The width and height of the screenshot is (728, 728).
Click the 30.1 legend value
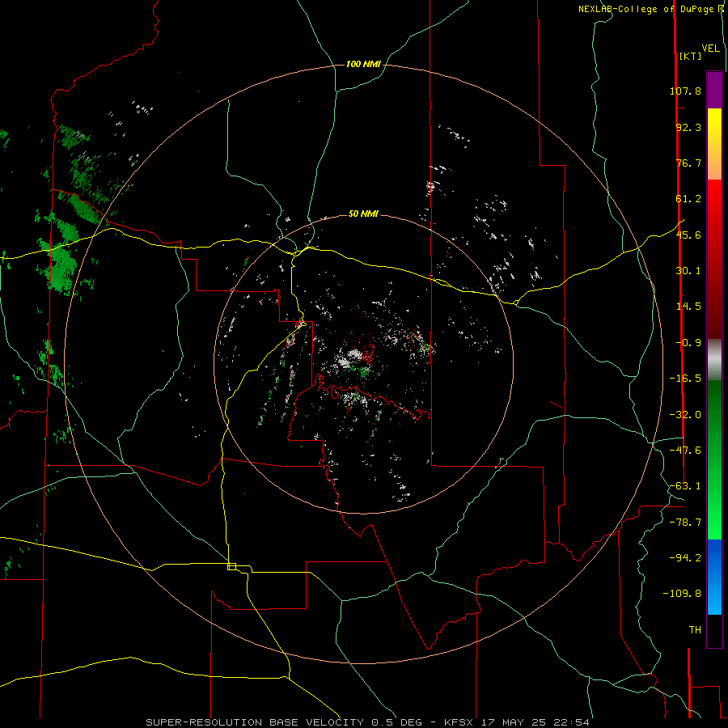pyautogui.click(x=688, y=271)
